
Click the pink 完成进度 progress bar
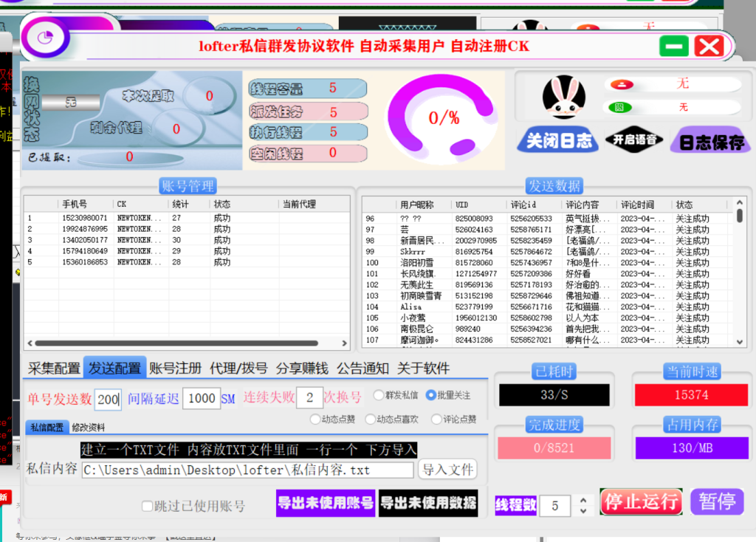pos(554,448)
